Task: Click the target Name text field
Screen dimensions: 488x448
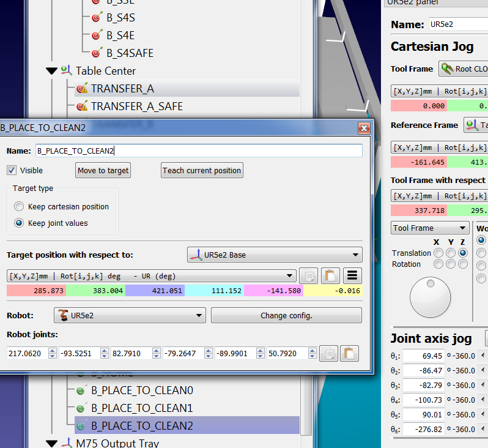Action: pyautogui.click(x=198, y=151)
